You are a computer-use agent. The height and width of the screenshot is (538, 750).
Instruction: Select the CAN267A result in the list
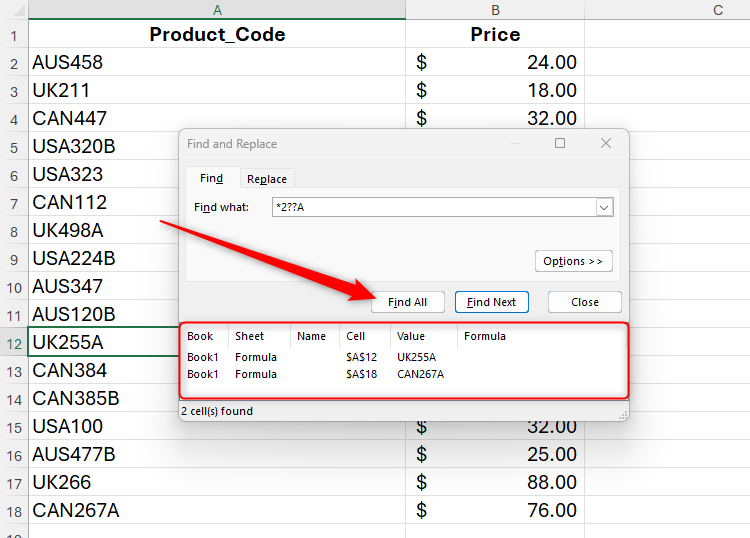click(420, 374)
